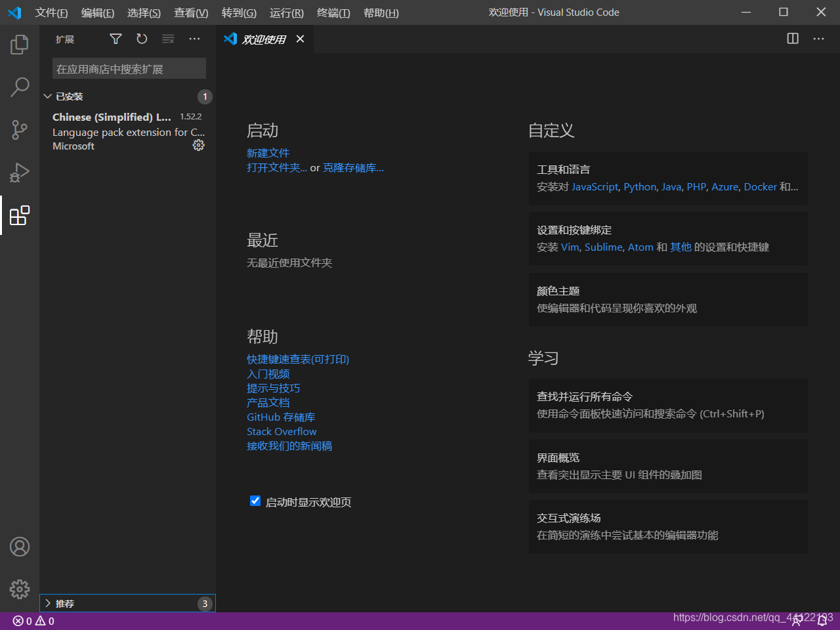Viewport: 840px width, 630px height.
Task: Open feedback icon in status bar
Action: coord(796,621)
